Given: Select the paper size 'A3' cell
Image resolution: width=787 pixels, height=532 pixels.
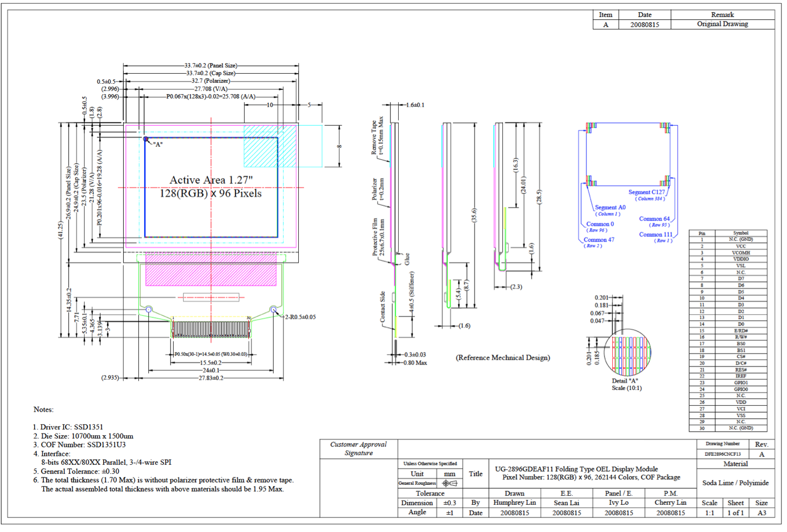Looking at the screenshot, I should (762, 513).
